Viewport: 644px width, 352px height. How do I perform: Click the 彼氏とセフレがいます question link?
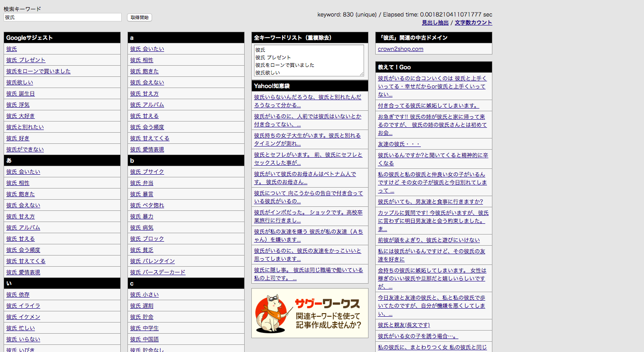pos(307,159)
